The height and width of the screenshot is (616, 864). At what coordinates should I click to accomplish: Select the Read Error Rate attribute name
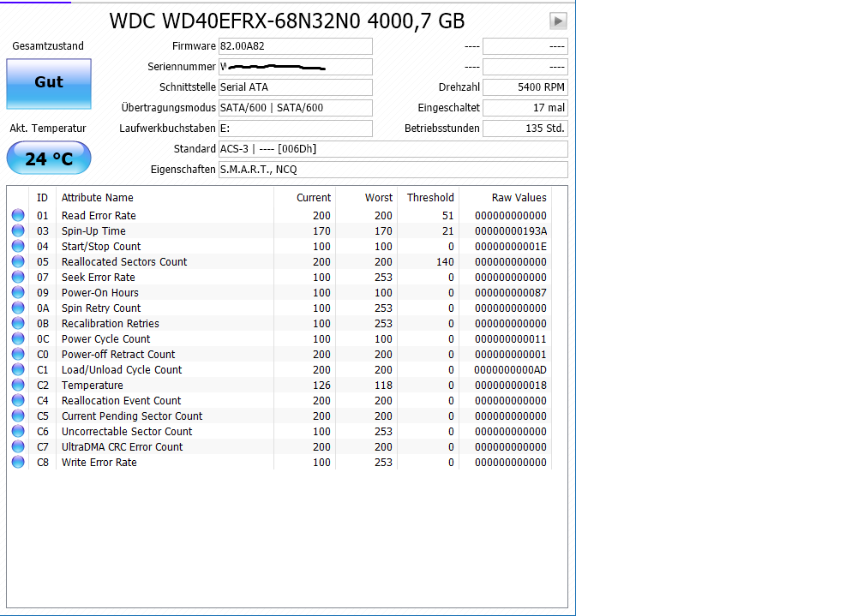pos(99,215)
